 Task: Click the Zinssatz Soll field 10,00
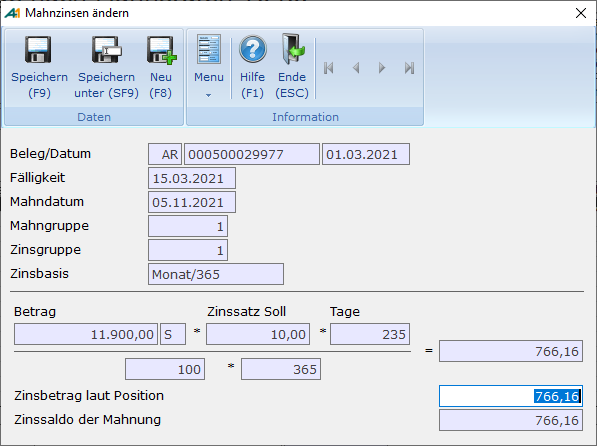tap(258, 334)
